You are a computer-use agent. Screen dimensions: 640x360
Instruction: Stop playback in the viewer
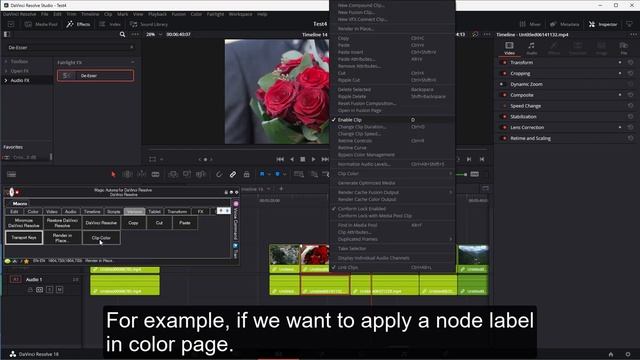[302, 159]
